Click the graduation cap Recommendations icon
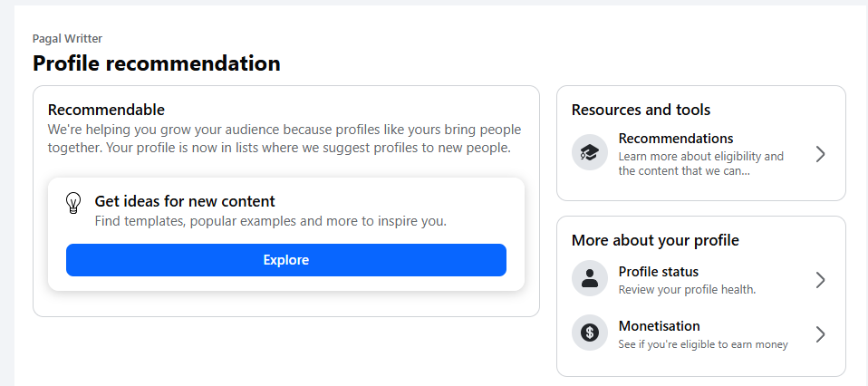Screen dimensions: 868x386 (x=590, y=152)
